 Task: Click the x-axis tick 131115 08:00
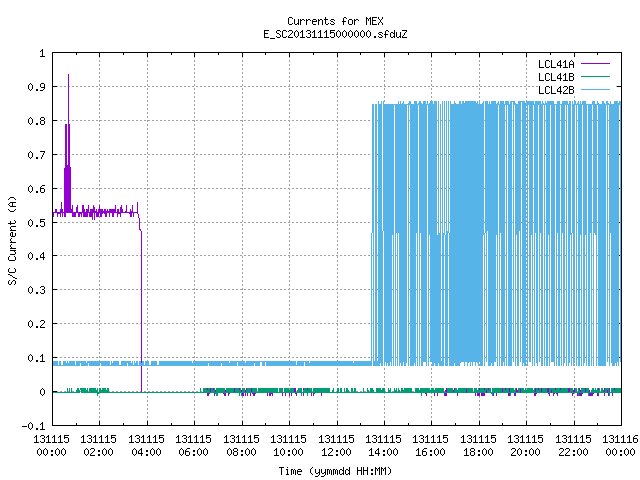pos(241,445)
